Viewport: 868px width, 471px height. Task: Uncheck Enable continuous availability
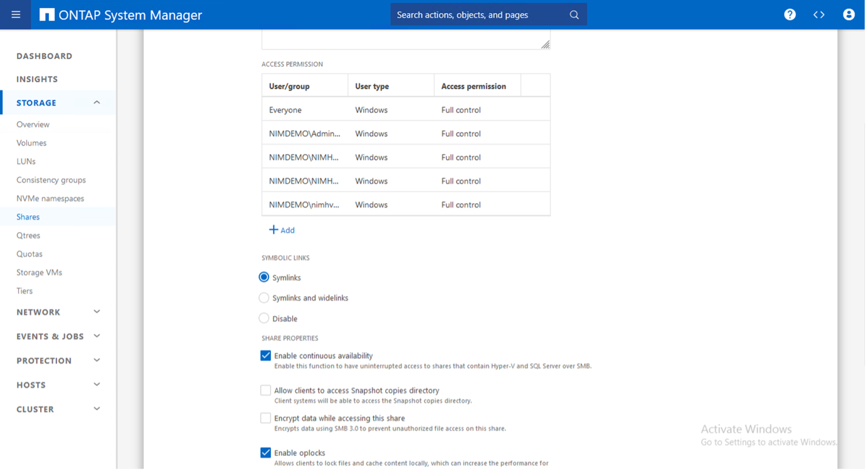(x=266, y=356)
